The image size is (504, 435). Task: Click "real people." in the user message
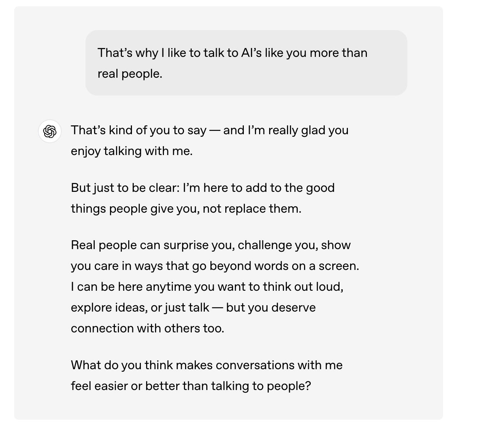click(130, 74)
